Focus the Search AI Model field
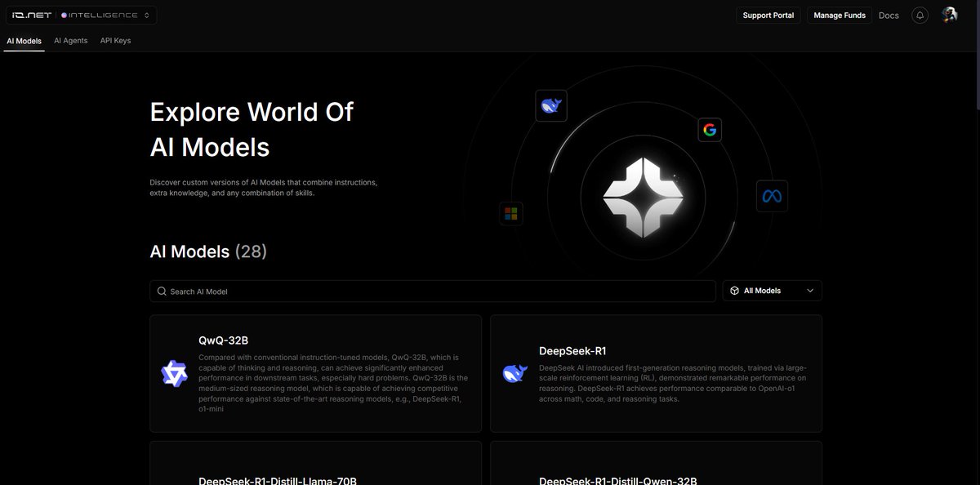980x485 pixels. pyautogui.click(x=433, y=291)
